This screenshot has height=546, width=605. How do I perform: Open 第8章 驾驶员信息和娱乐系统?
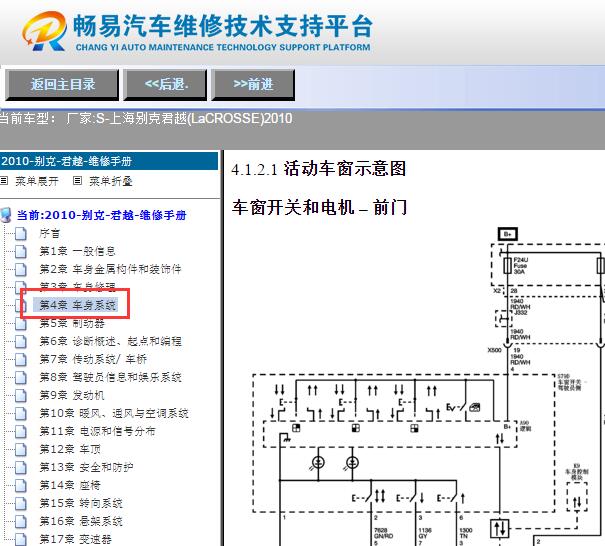(110, 377)
